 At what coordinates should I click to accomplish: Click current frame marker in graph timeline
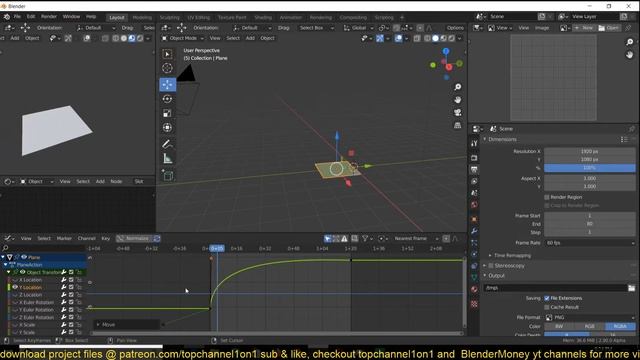[217, 249]
